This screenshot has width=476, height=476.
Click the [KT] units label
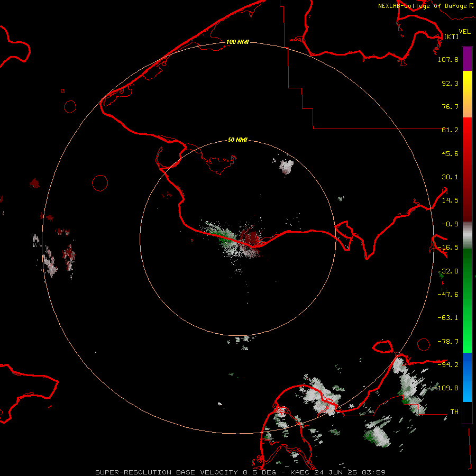coord(452,36)
